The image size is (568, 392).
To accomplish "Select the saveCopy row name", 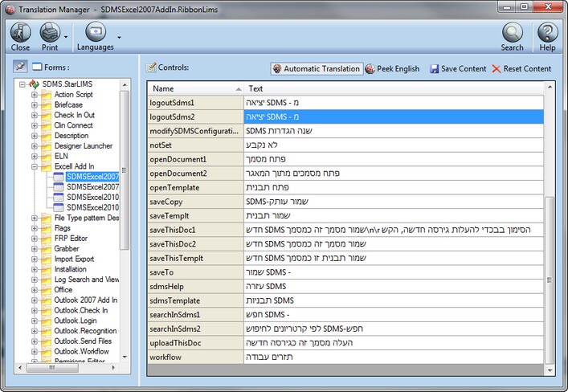I will click(196, 202).
